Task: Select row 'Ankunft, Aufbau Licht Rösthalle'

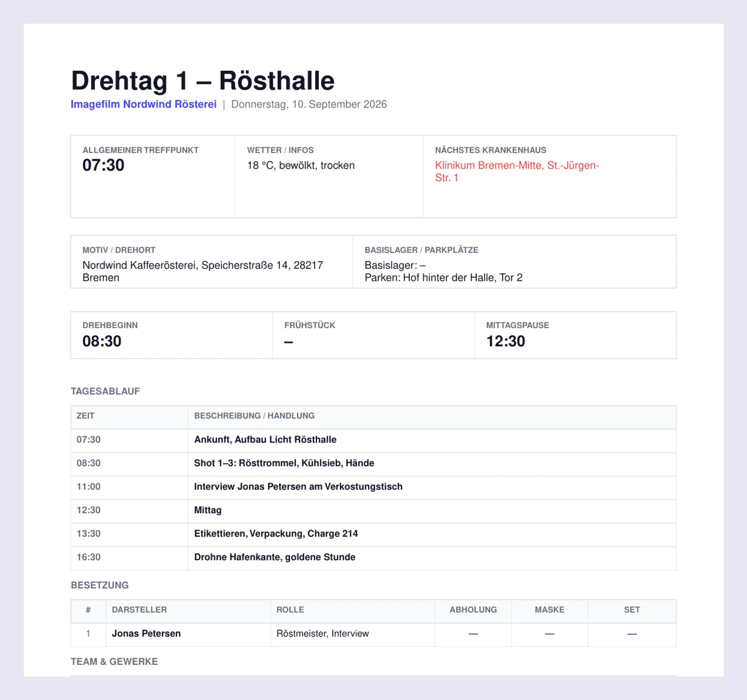Action: coord(373,440)
